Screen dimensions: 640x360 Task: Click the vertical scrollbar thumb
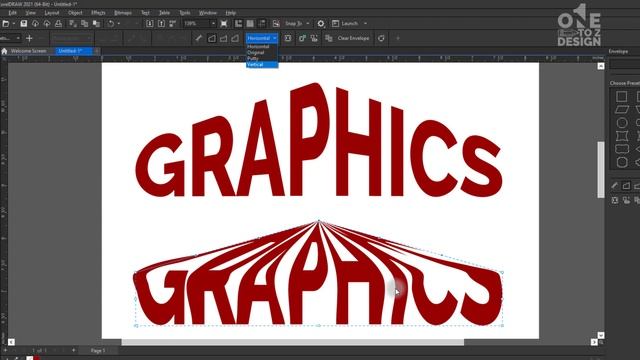601,169
